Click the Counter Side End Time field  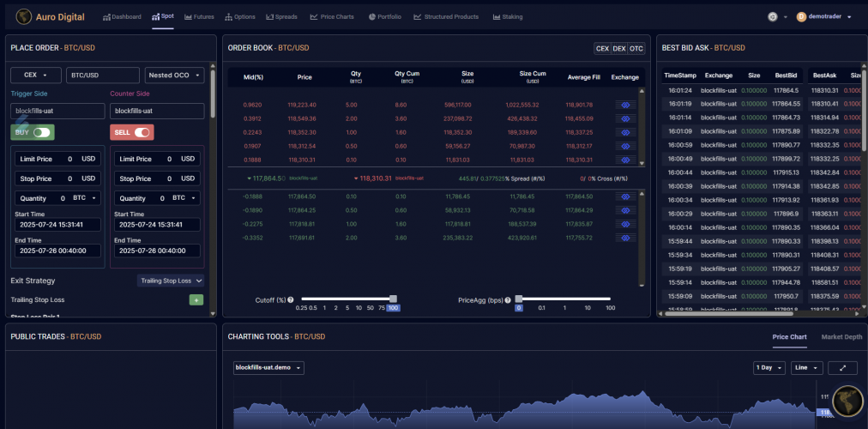point(157,251)
